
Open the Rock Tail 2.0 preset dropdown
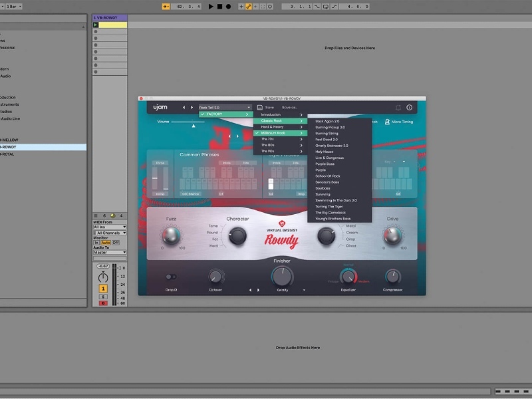(x=225, y=107)
